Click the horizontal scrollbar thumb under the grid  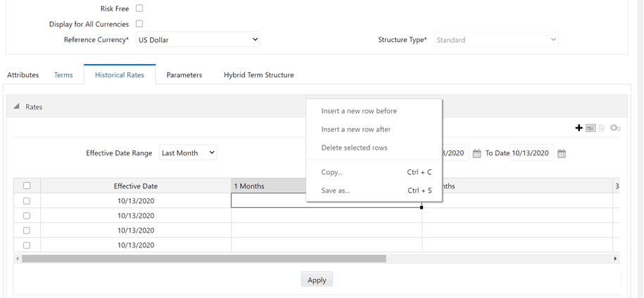[204, 259]
